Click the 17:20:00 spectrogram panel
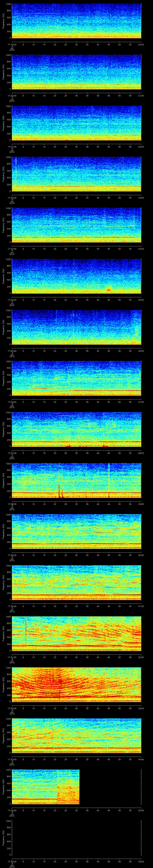The height and width of the screenshot is (868, 153). point(76,72)
